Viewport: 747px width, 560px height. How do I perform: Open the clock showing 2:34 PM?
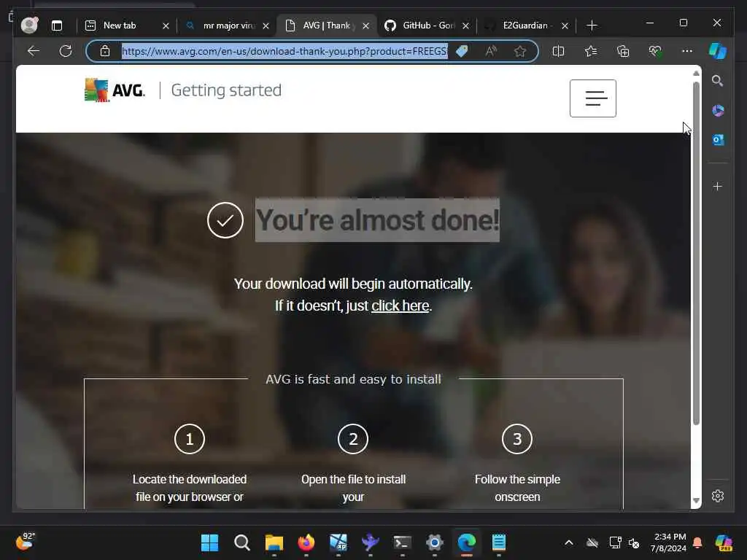click(x=669, y=542)
